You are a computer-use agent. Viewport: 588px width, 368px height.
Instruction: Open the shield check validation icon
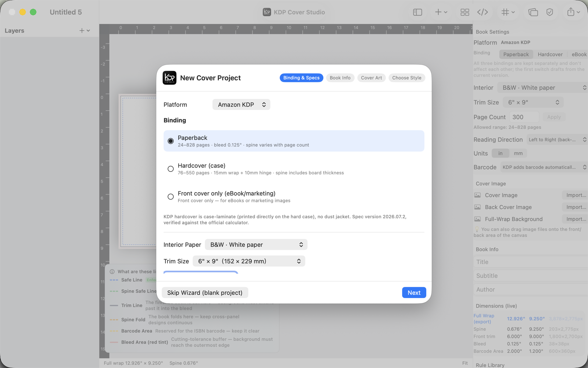[x=550, y=12]
